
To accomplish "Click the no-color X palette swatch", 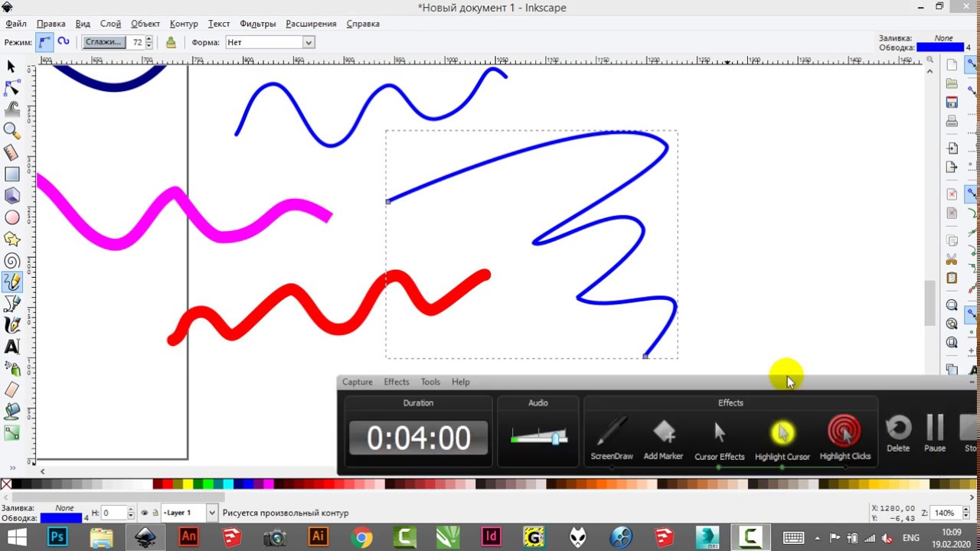I will coord(6,484).
